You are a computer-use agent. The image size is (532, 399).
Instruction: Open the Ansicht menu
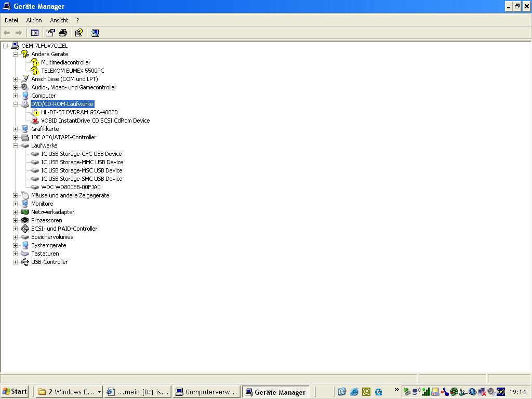pyautogui.click(x=59, y=20)
